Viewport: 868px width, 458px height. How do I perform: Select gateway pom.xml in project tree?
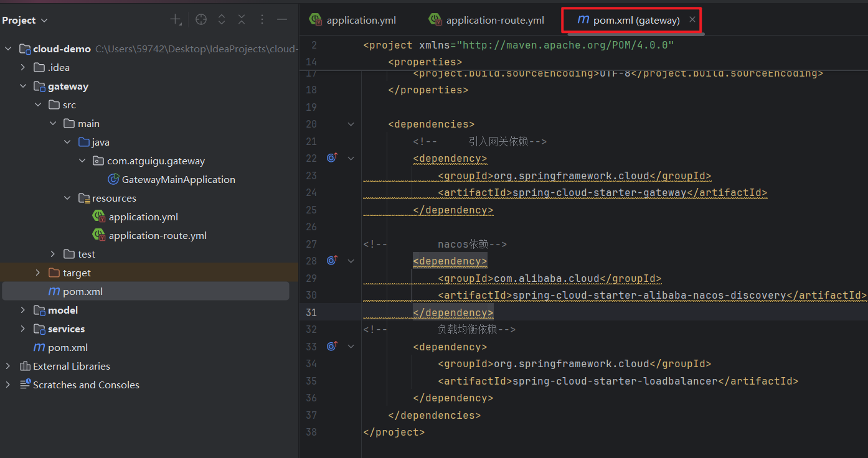83,291
